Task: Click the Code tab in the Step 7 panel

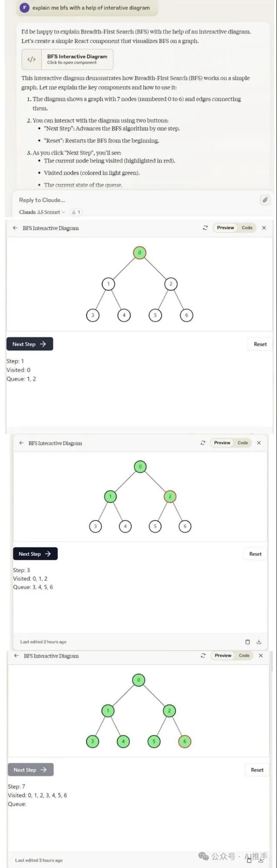Action: coord(244,656)
